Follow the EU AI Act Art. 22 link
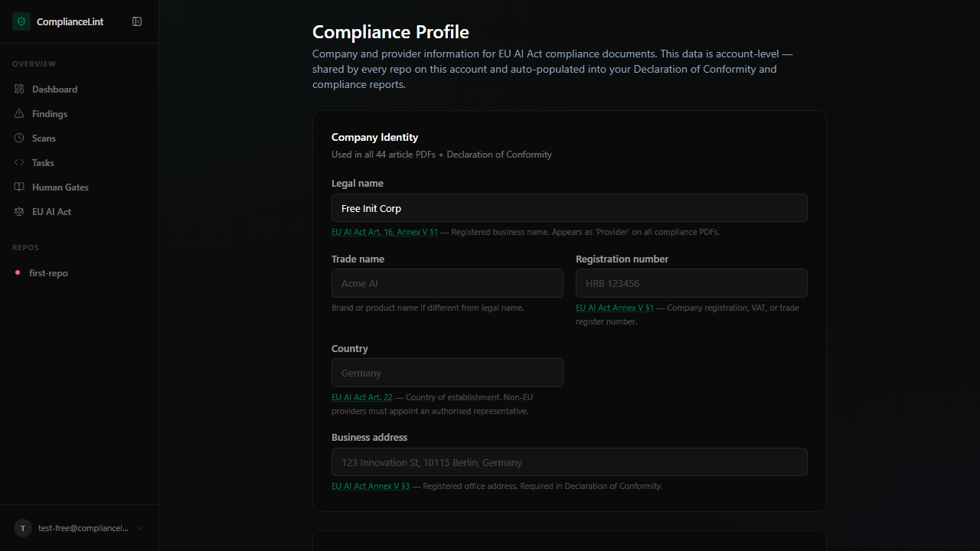The height and width of the screenshot is (551, 980). tap(361, 397)
